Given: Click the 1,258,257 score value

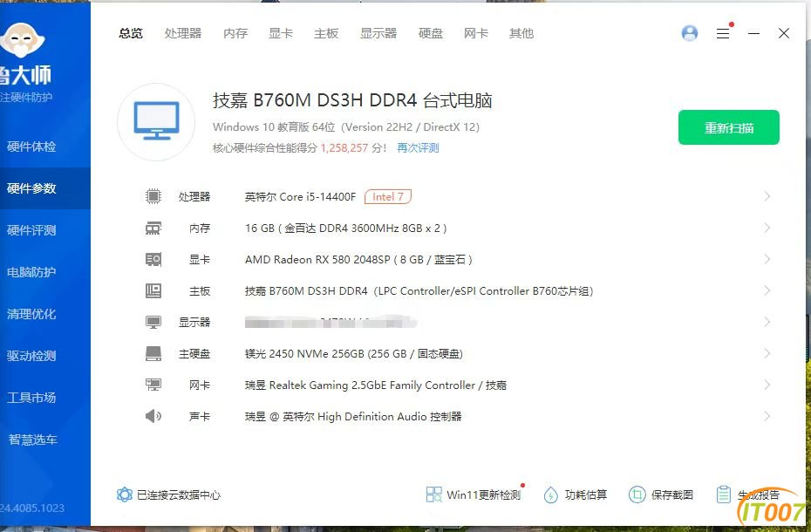Looking at the screenshot, I should (344, 148).
